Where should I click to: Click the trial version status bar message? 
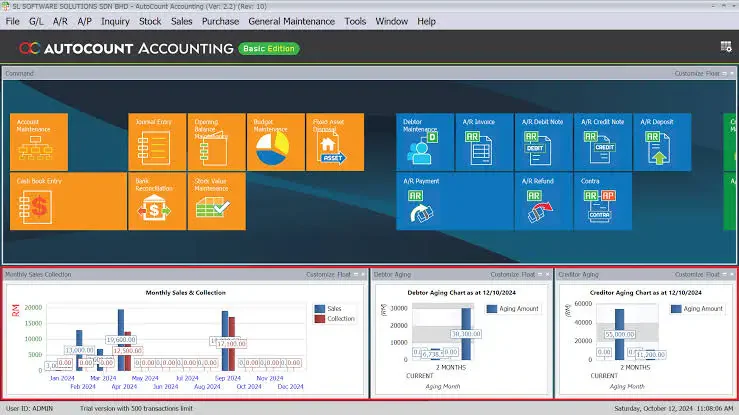136,408
